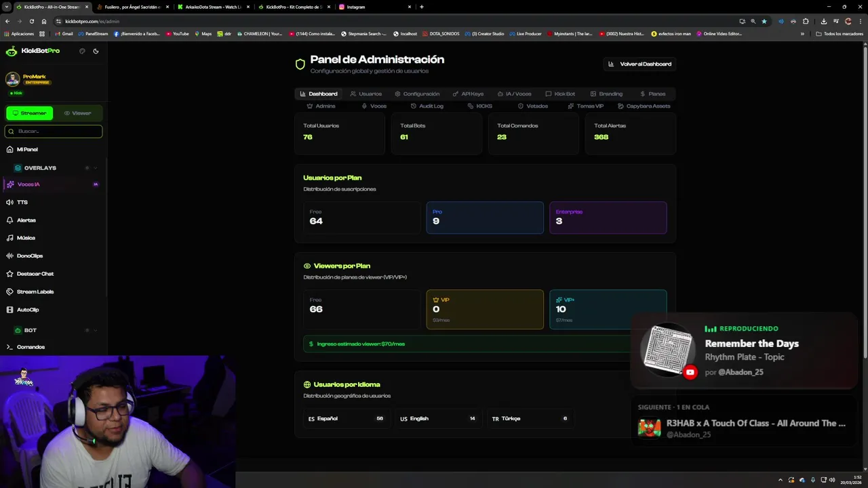Open the Audit Log tab
The image size is (868, 488).
pos(427,106)
